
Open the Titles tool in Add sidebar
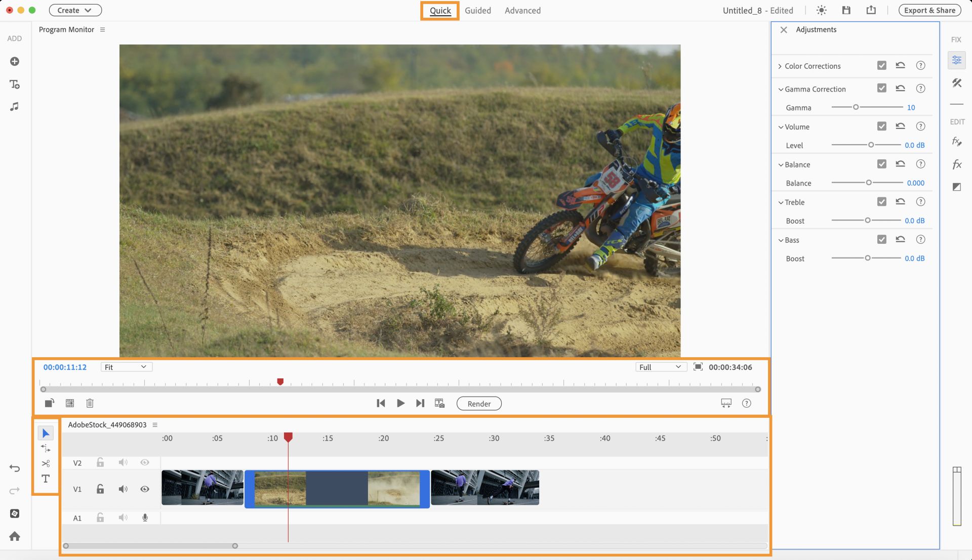tap(15, 84)
